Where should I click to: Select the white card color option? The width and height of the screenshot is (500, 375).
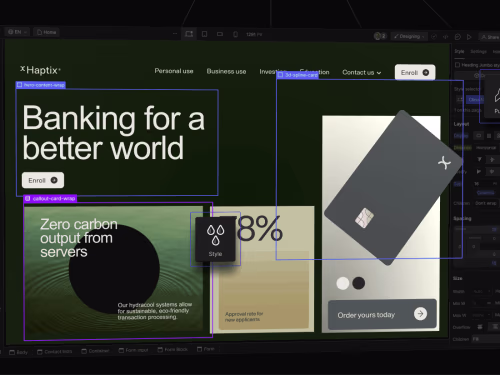343,283
